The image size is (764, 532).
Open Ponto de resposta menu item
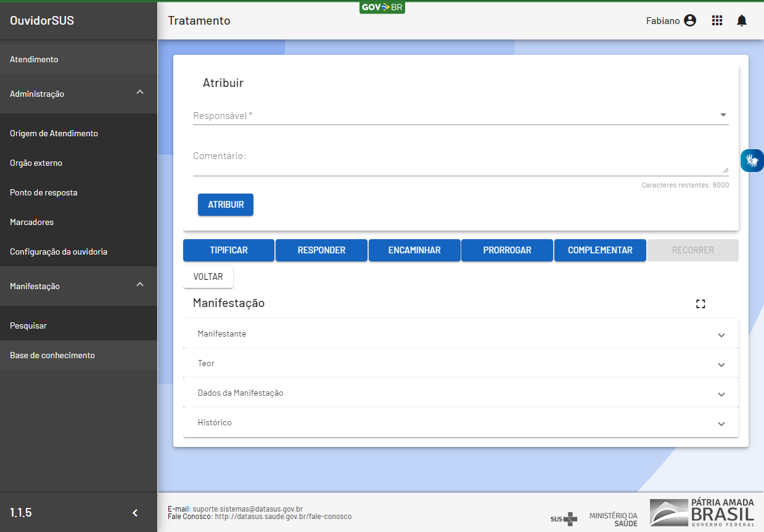[44, 192]
